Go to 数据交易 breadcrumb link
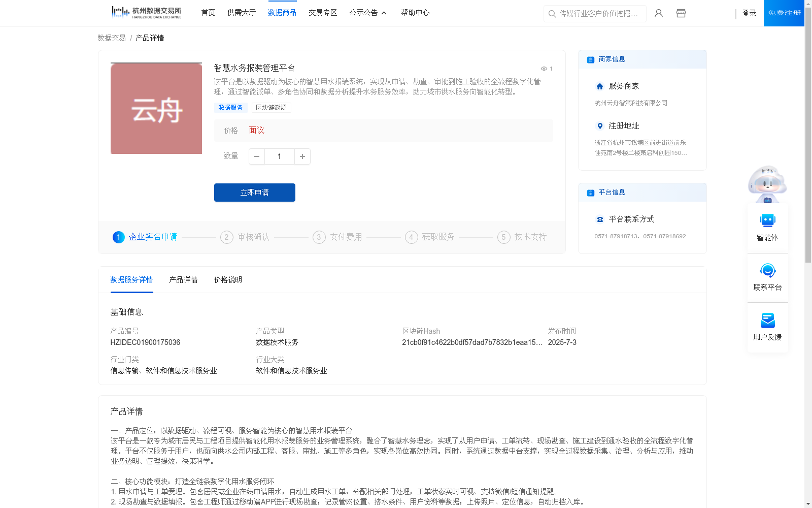 [112, 38]
